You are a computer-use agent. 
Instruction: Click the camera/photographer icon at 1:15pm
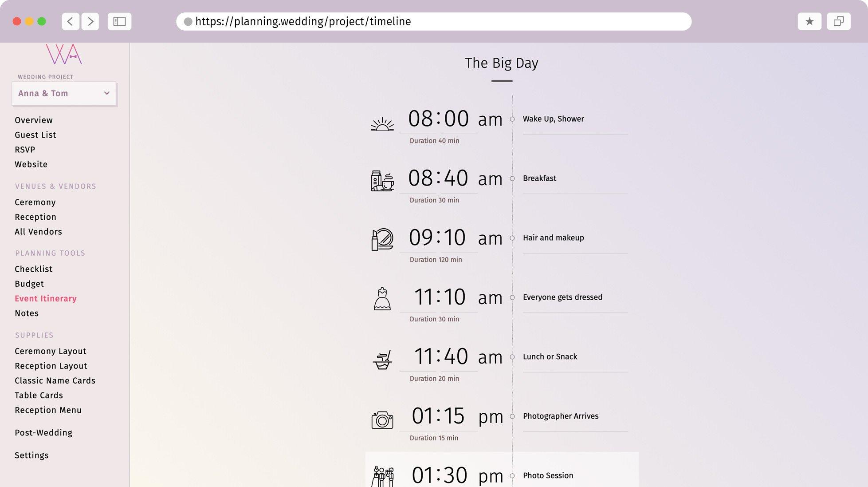click(x=382, y=419)
